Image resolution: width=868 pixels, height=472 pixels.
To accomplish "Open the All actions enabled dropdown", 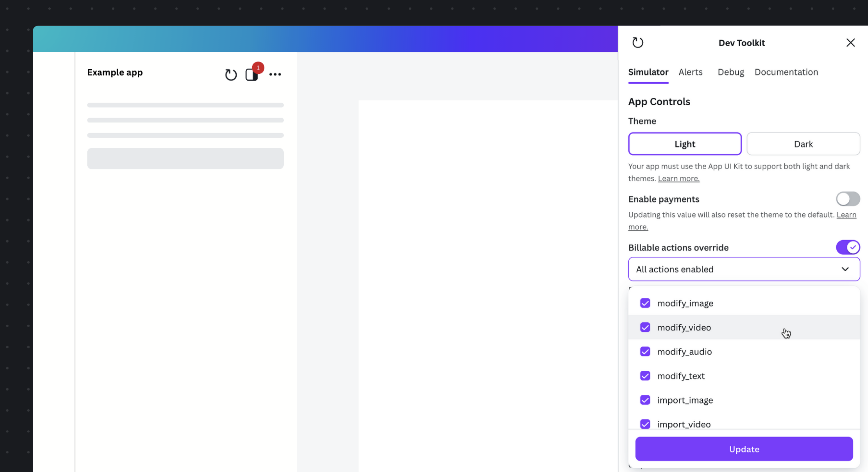I will [744, 269].
